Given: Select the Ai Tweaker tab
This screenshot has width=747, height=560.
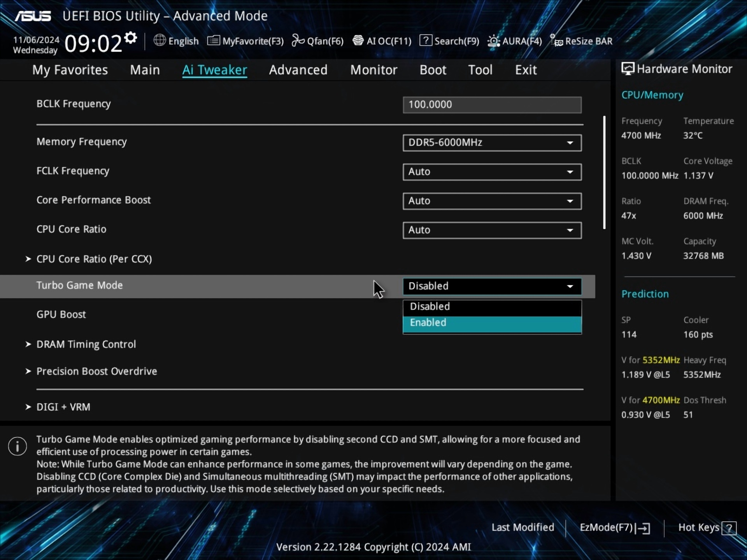Looking at the screenshot, I should pyautogui.click(x=215, y=70).
